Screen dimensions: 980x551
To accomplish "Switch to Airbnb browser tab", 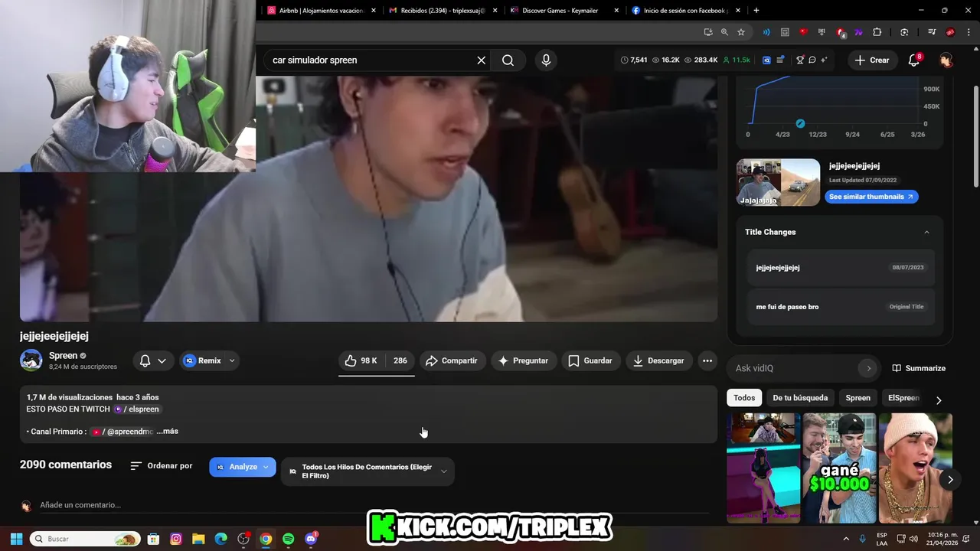I will 321,11.
